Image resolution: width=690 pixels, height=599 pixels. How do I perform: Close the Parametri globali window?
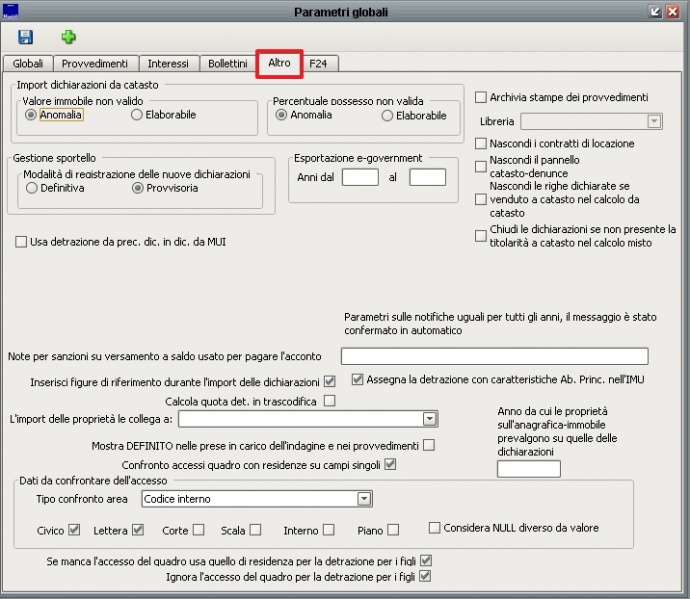[675, 11]
